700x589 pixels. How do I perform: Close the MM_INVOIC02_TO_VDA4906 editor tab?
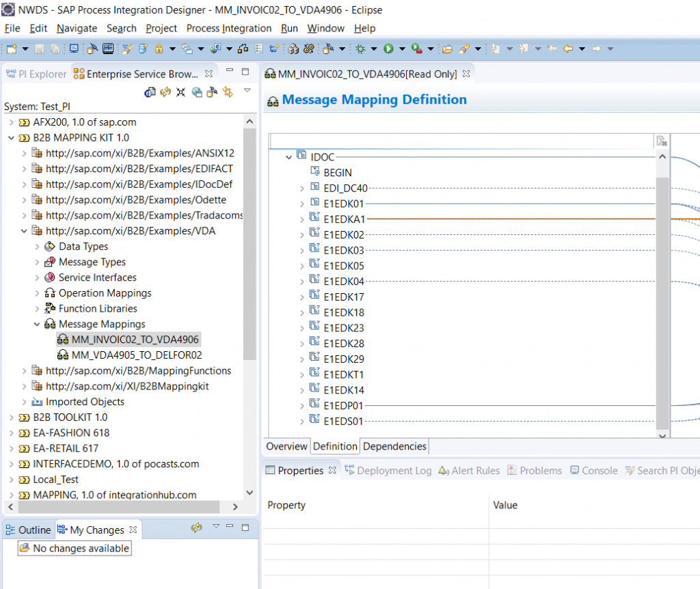[466, 74]
